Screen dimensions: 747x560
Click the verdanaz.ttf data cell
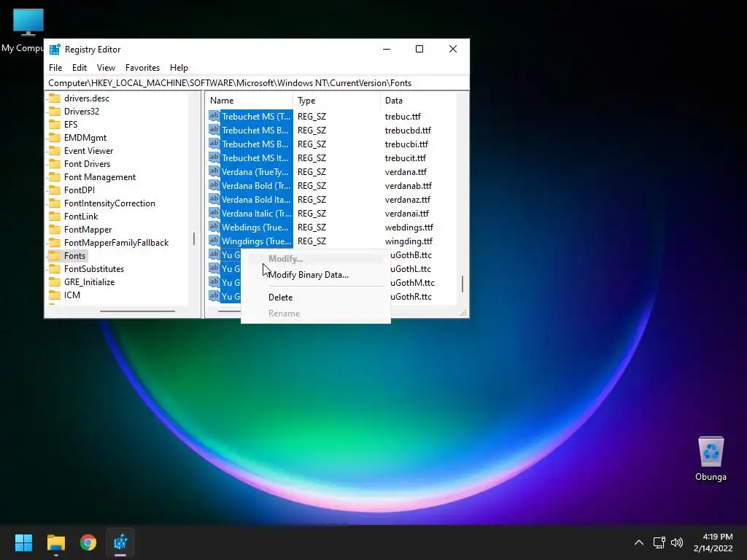[x=407, y=200]
